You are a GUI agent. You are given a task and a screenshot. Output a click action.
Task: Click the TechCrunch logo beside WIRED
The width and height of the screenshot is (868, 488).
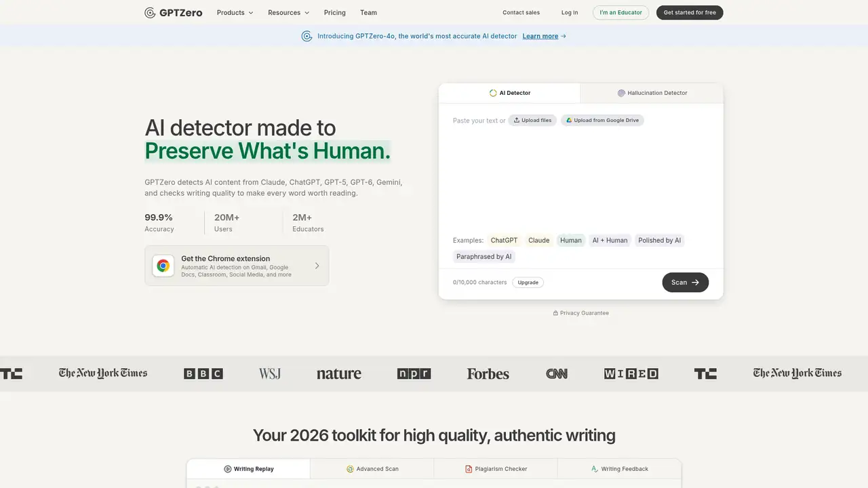click(x=705, y=373)
